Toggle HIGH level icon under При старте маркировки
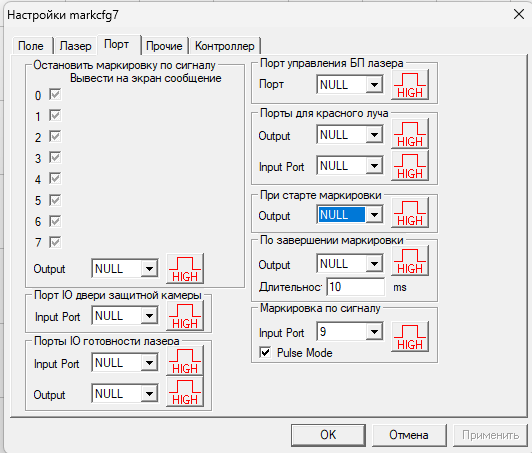 click(410, 213)
